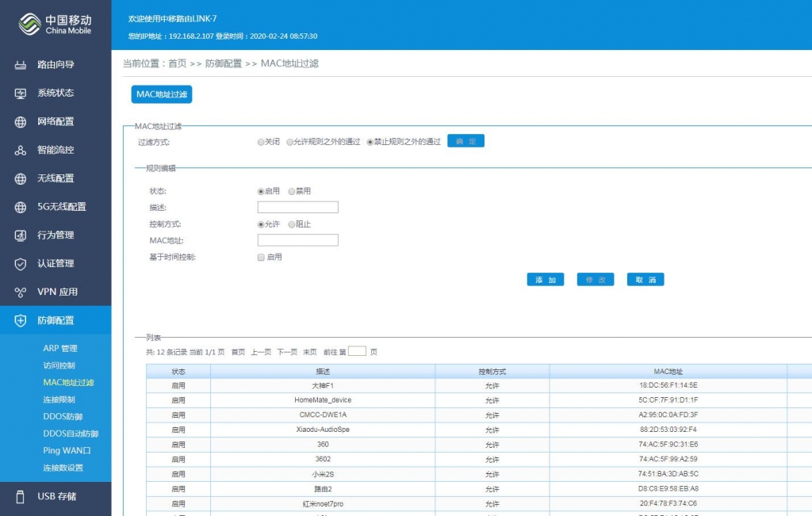The height and width of the screenshot is (516, 812).
Task: Collapse 防御配置 menu section
Action: coord(56,320)
